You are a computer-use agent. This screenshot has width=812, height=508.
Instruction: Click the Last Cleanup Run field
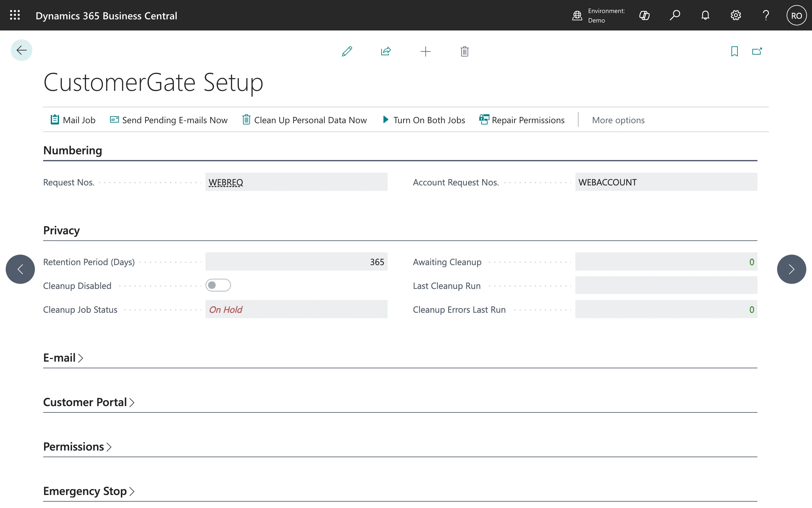pos(666,285)
